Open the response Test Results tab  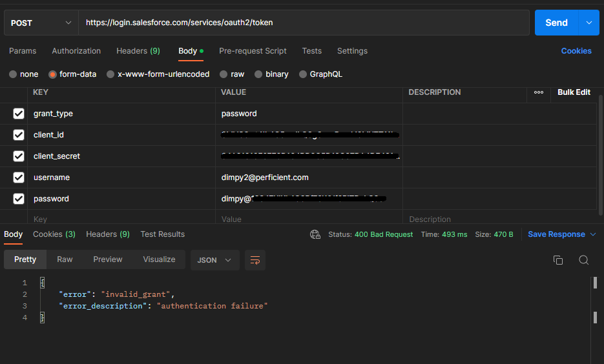pos(162,234)
